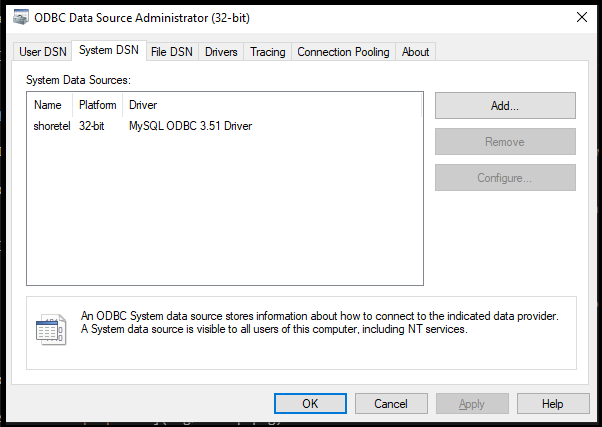Switch to the Connection Pooling tab

[x=343, y=52]
